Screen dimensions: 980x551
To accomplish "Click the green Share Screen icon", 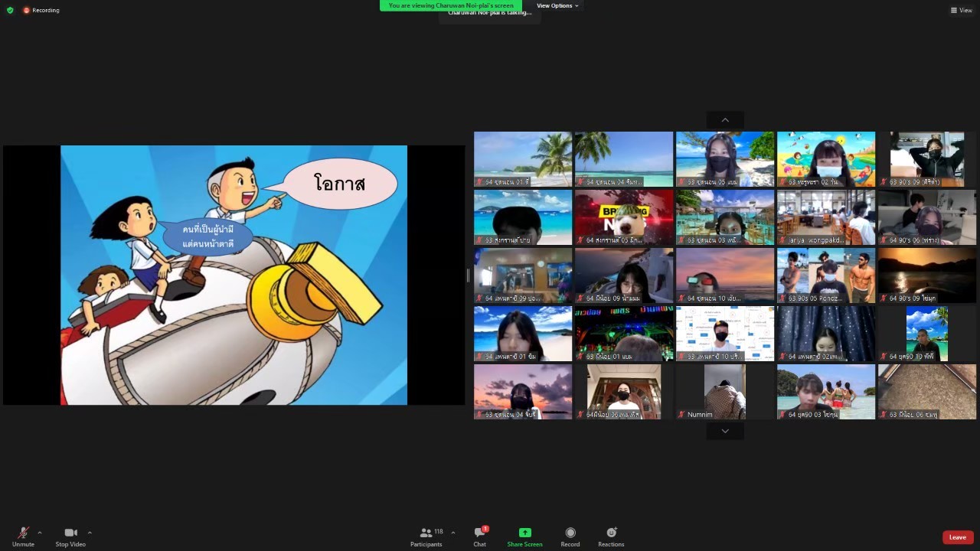I will [524, 533].
